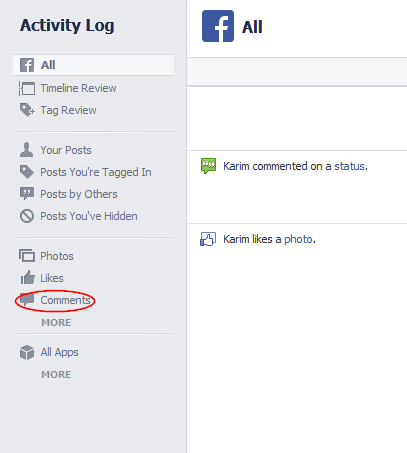Image resolution: width=407 pixels, height=453 pixels.
Task: Click the Timeline Review icon
Action: pyautogui.click(x=27, y=88)
